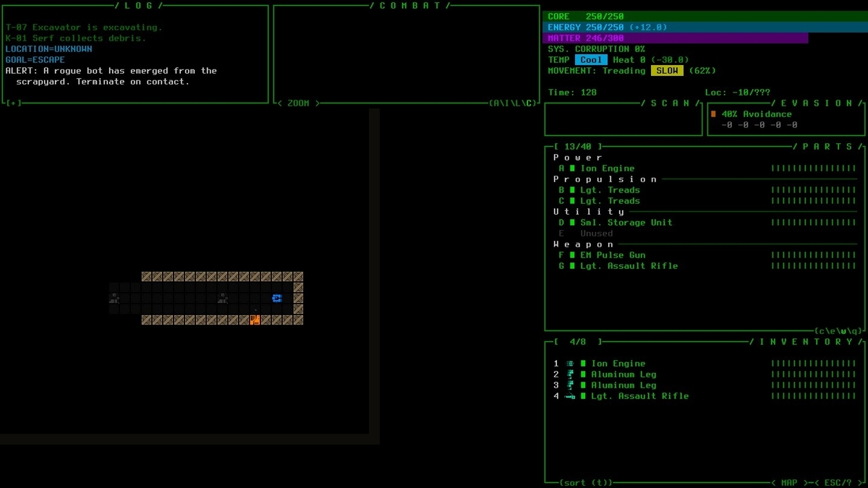The image size is (868, 488).
Task: Click the purple MATTER 246/300 bar
Action: [676, 38]
